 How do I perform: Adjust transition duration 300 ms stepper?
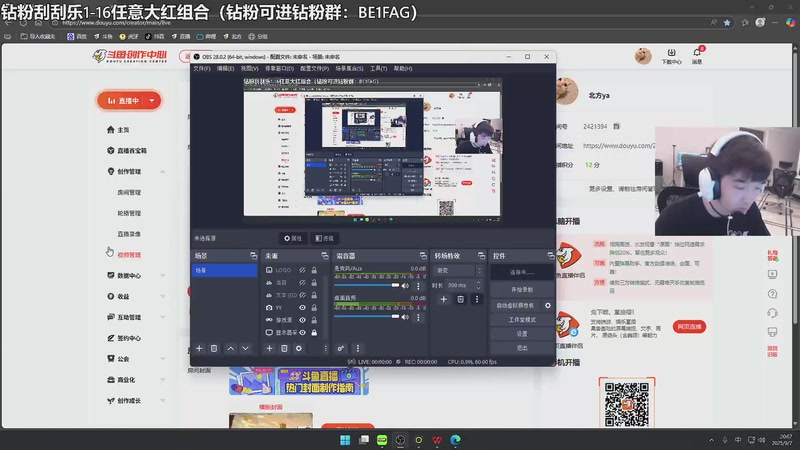(479, 285)
